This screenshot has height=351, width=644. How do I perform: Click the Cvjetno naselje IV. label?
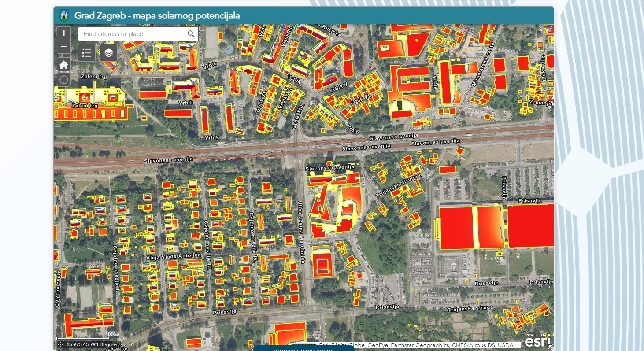(253, 238)
